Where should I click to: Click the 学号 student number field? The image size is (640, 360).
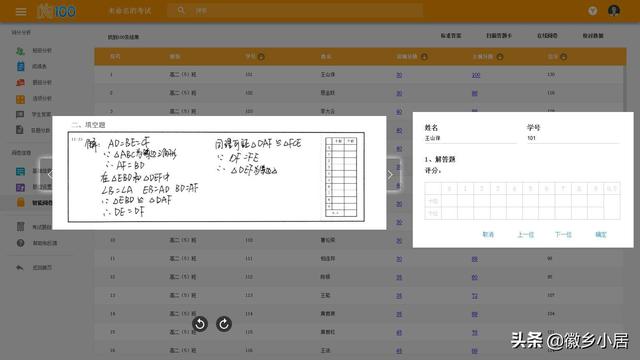(x=573, y=138)
